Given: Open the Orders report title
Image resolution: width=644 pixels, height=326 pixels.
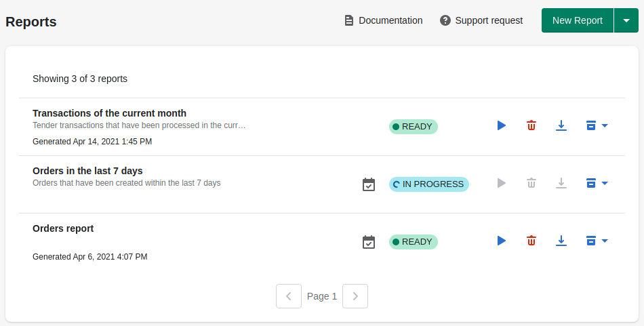Looking at the screenshot, I should coord(63,228).
